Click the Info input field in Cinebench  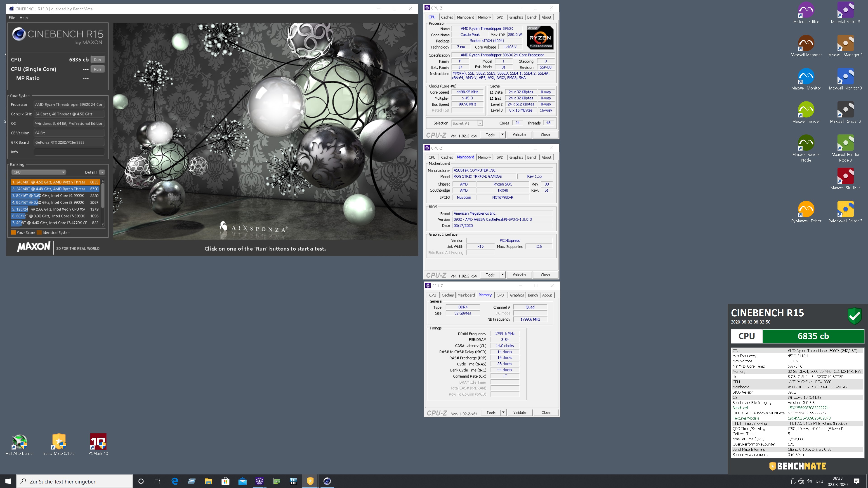pyautogui.click(x=69, y=152)
